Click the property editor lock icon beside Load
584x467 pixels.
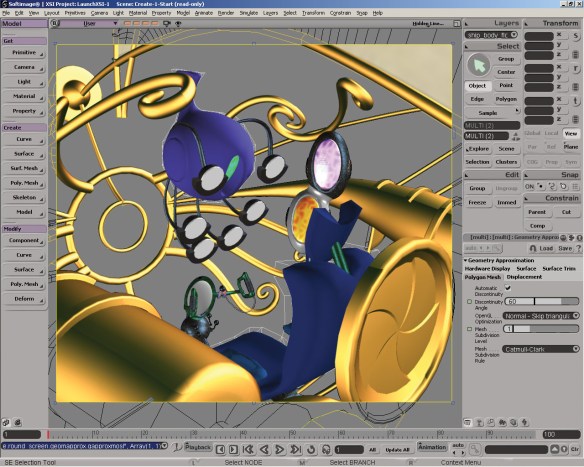click(x=533, y=248)
